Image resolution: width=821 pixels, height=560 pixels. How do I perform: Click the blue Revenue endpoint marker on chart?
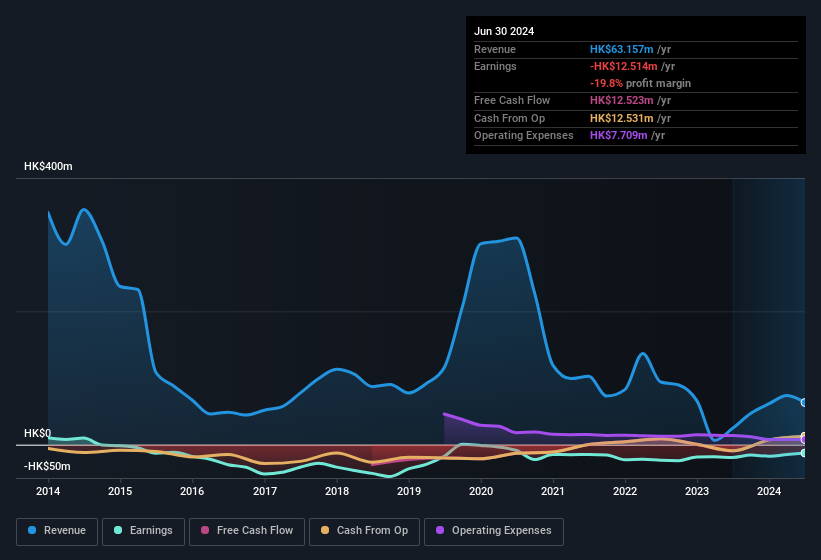pos(804,402)
